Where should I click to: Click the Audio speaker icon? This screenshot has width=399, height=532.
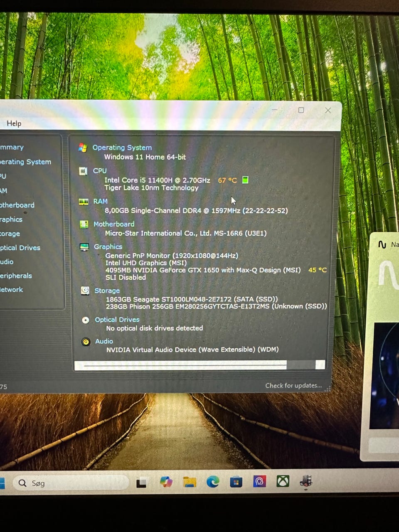pos(86,342)
